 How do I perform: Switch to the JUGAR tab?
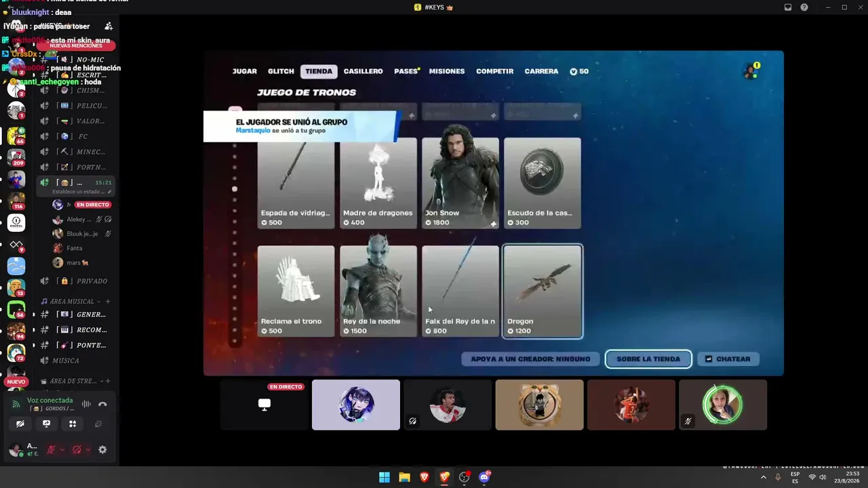pyautogui.click(x=245, y=71)
